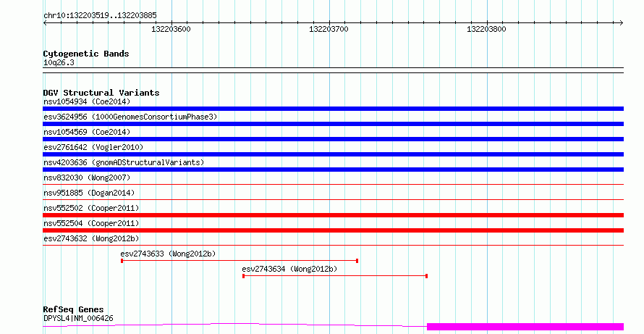
Task: Click the esv2743633 red span line
Action: click(240, 261)
